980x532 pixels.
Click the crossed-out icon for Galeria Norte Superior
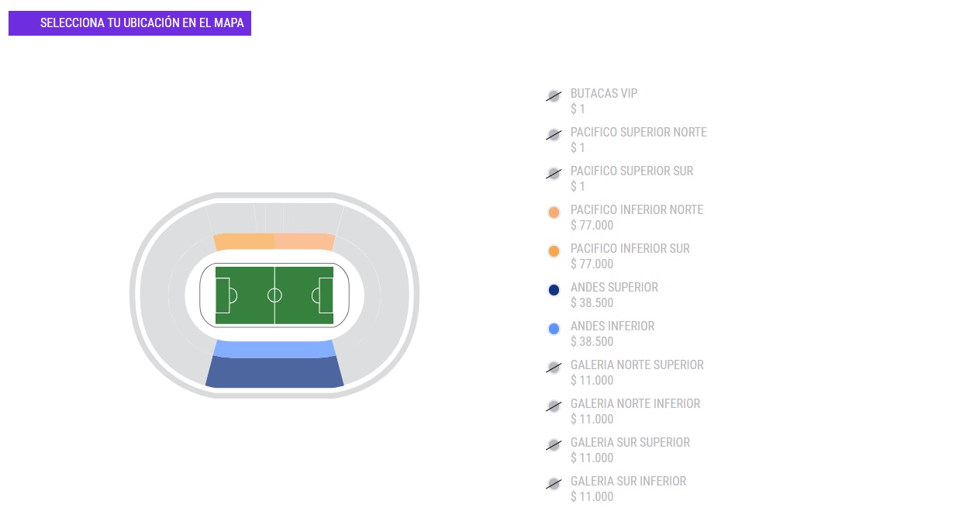pyautogui.click(x=554, y=368)
